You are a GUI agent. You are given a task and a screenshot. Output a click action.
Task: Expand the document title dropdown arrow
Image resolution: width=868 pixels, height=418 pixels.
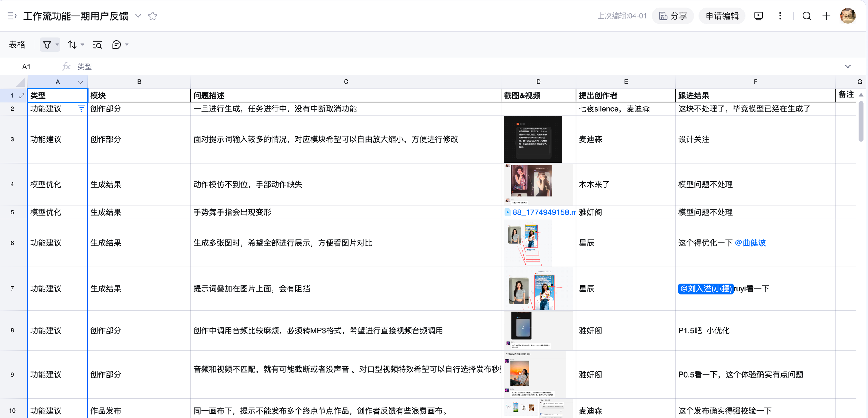click(138, 16)
